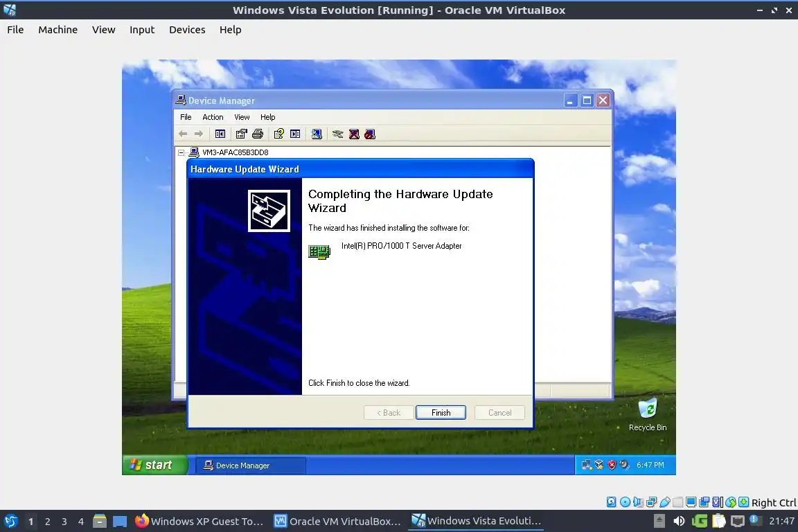The width and height of the screenshot is (798, 532).
Task: Click the Device Manager back arrow
Action: 183,134
